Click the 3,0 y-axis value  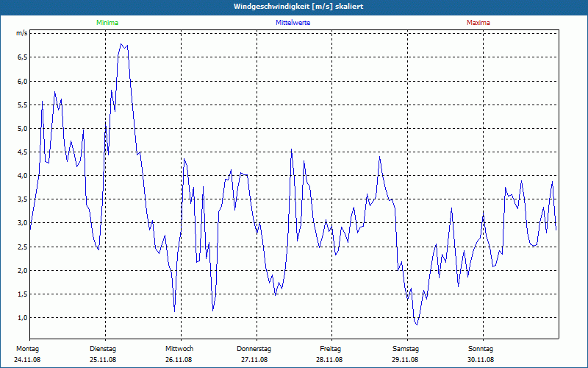click(x=22, y=223)
